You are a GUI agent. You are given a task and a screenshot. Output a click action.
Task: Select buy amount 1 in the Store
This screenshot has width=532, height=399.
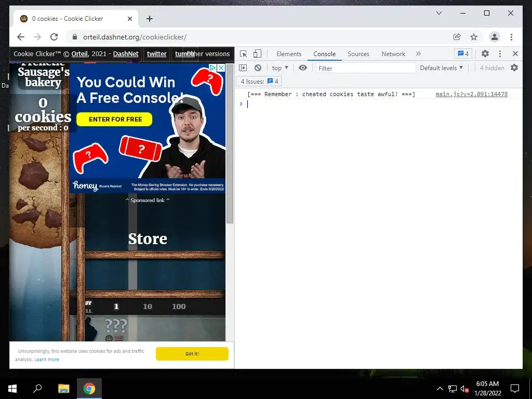pos(116,307)
